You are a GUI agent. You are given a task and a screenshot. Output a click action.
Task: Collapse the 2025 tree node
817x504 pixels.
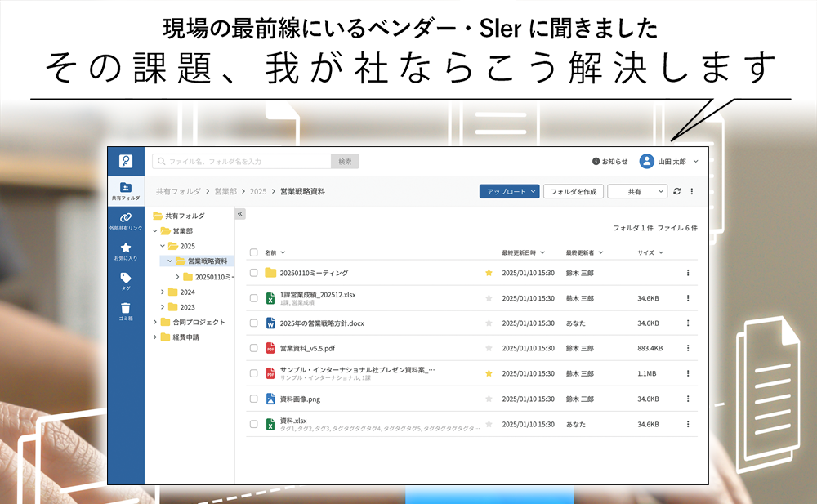pyautogui.click(x=163, y=246)
